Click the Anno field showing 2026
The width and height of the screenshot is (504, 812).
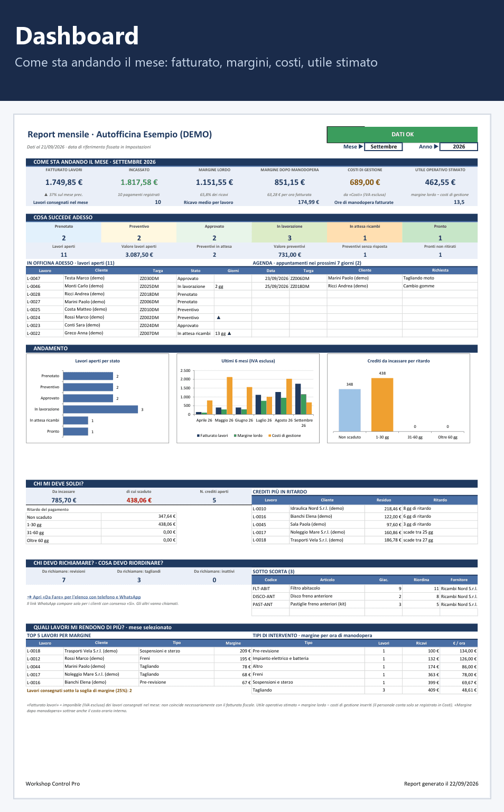459,147
